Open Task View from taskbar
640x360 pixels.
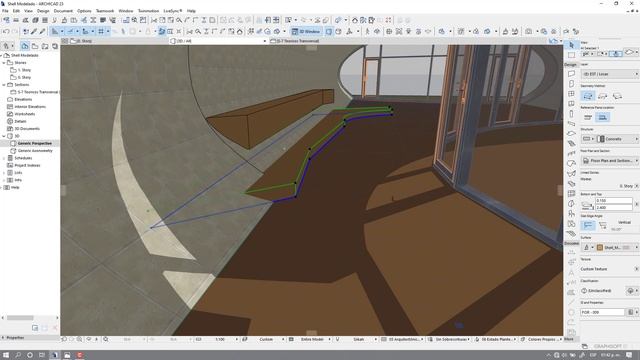coord(42,355)
